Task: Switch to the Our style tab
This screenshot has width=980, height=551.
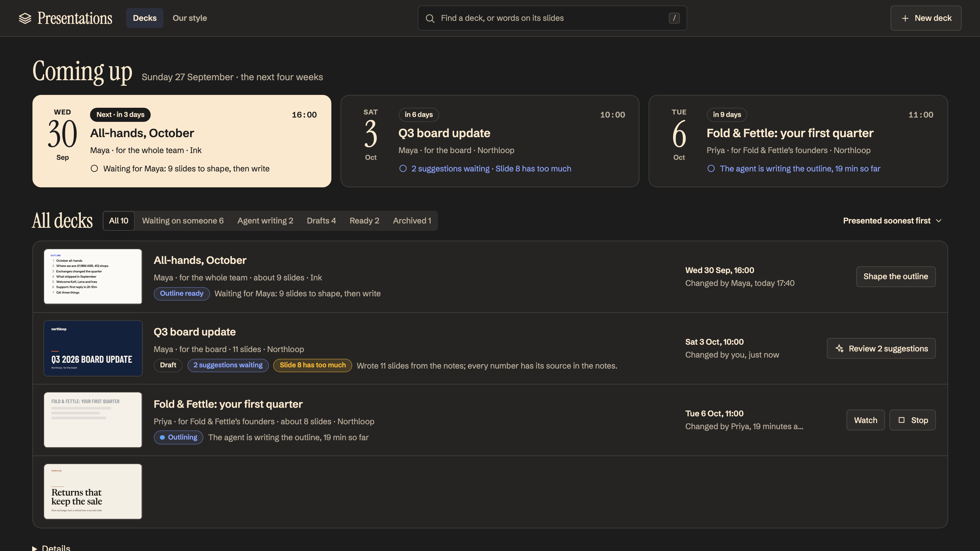Action: click(190, 18)
